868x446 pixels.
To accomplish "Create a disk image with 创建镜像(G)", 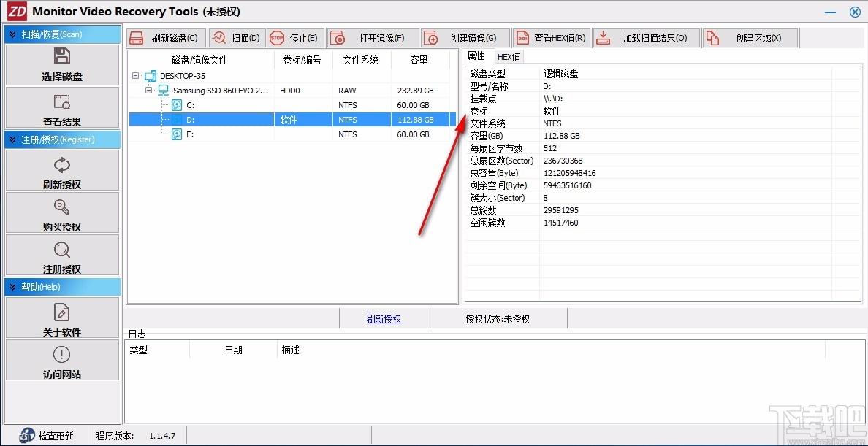I will pyautogui.click(x=465, y=38).
